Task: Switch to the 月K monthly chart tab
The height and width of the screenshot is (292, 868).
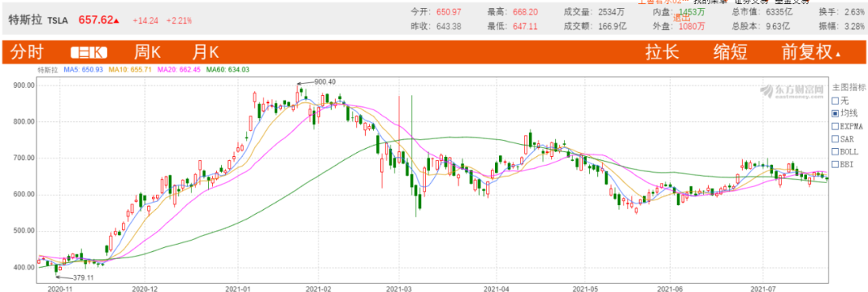Action: point(206,52)
